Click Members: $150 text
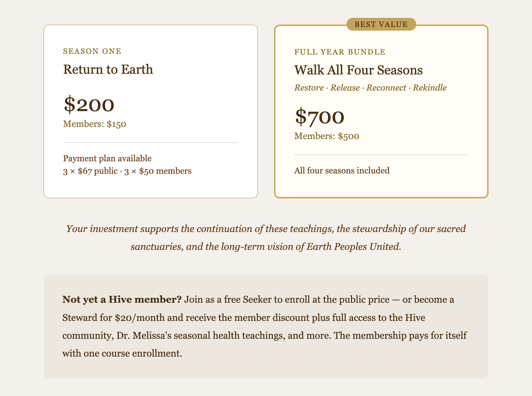Image resolution: width=532 pixels, height=396 pixels. click(x=95, y=124)
